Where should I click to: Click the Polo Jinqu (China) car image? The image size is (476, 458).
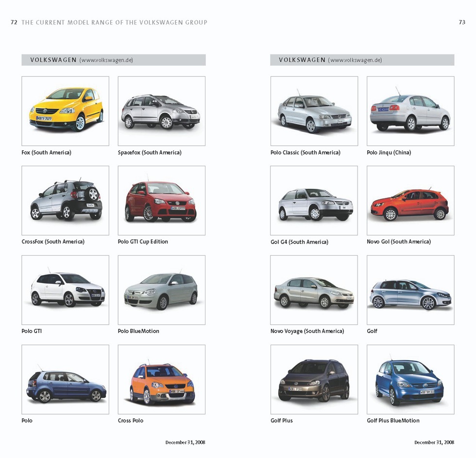410,111
